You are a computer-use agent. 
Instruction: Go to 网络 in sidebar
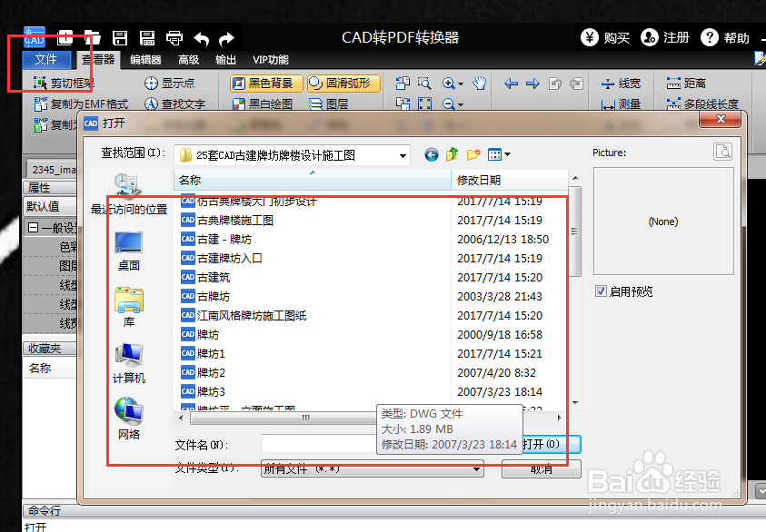pyautogui.click(x=129, y=419)
